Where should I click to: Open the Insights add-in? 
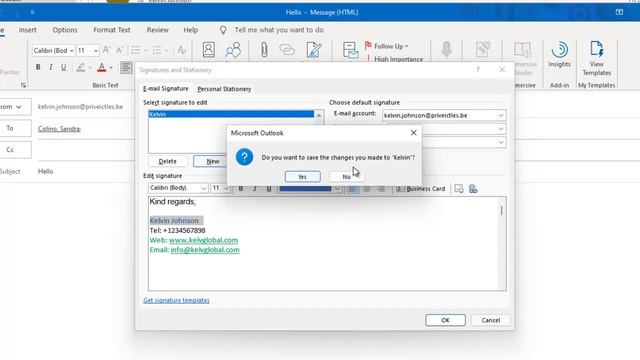click(559, 54)
